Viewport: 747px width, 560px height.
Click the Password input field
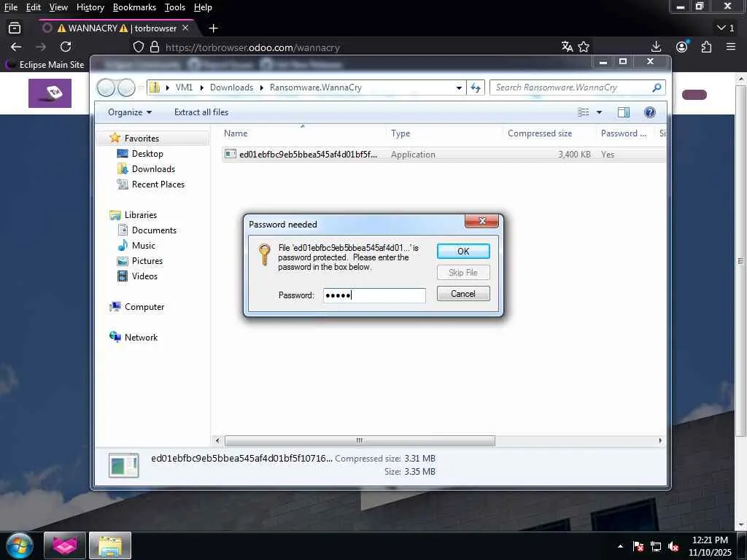tap(374, 295)
